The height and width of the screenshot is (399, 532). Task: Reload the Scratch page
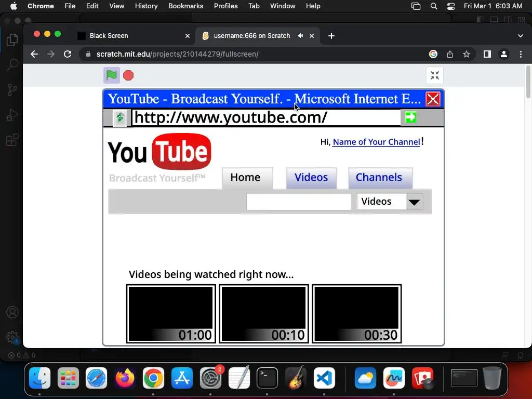click(68, 54)
